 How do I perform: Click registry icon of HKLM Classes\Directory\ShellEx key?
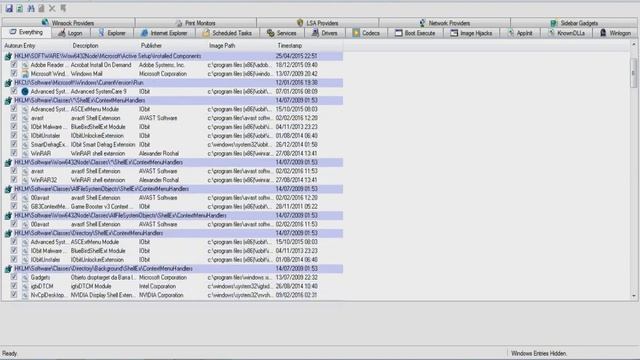tap(8, 233)
